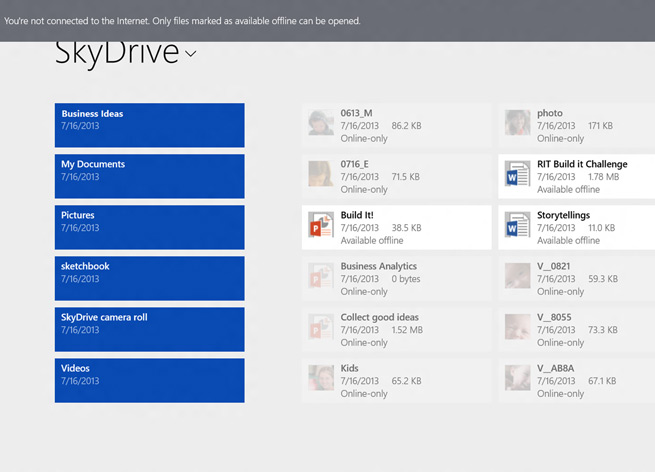This screenshot has width=655, height=472.
Task: Click the V_0821 image thumbnail
Action: [x=517, y=275]
